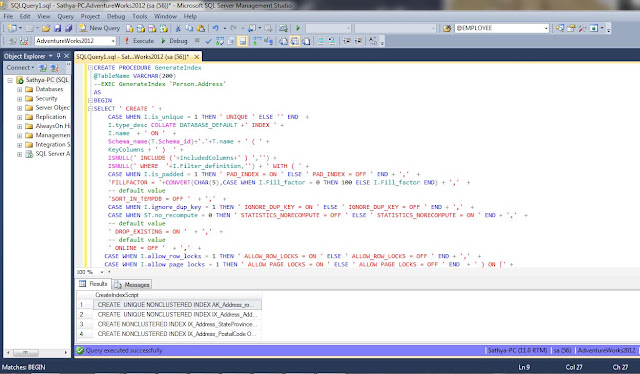Open the File menu
The width and height of the screenshot is (640, 374).
8,16
